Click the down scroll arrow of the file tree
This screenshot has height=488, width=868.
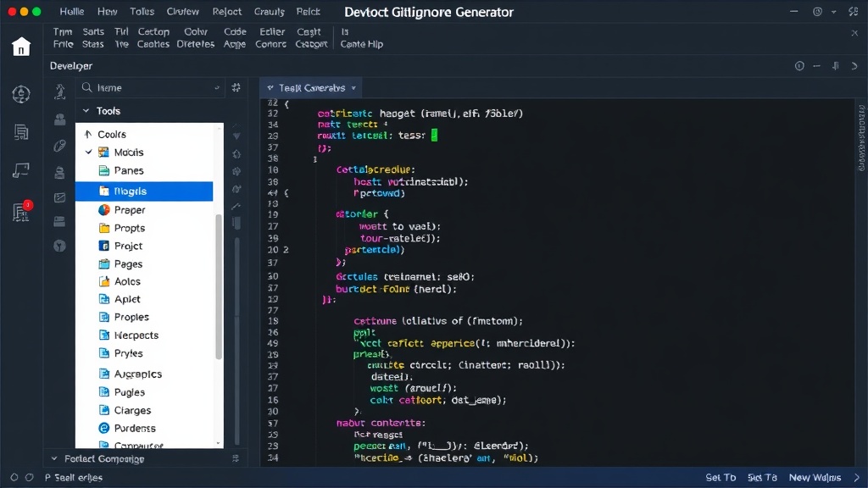[x=218, y=443]
